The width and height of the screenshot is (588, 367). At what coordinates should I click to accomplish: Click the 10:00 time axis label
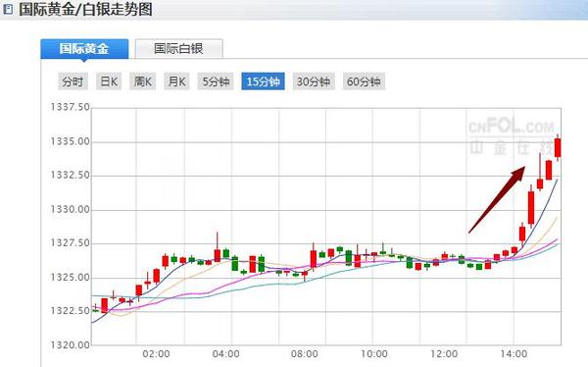(374, 354)
